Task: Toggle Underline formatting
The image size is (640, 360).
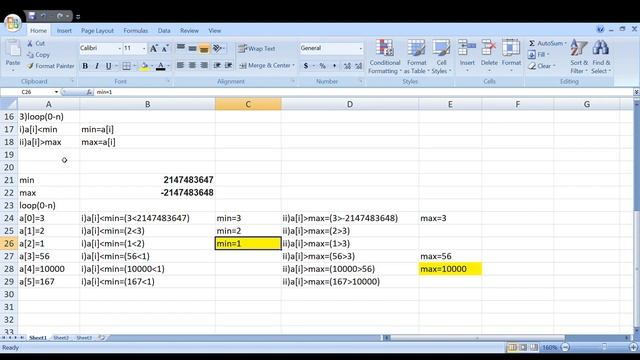Action: [x=108, y=66]
